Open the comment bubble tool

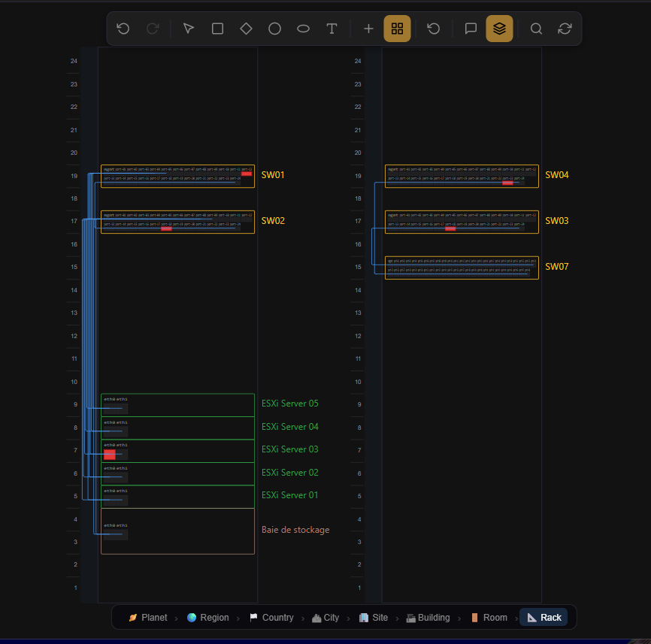(471, 29)
